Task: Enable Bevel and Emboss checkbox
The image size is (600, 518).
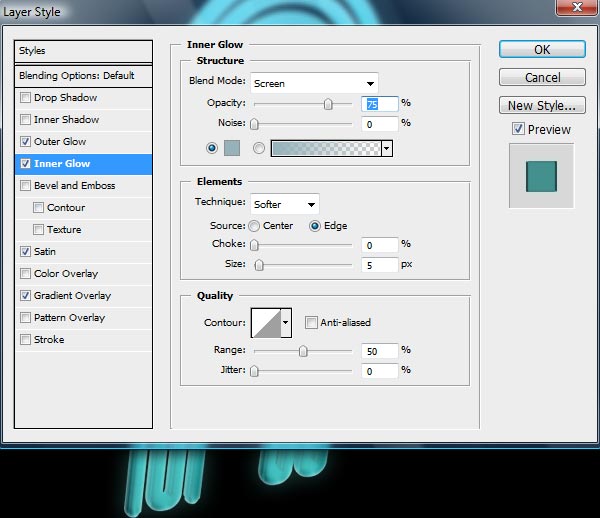Action: [x=25, y=186]
